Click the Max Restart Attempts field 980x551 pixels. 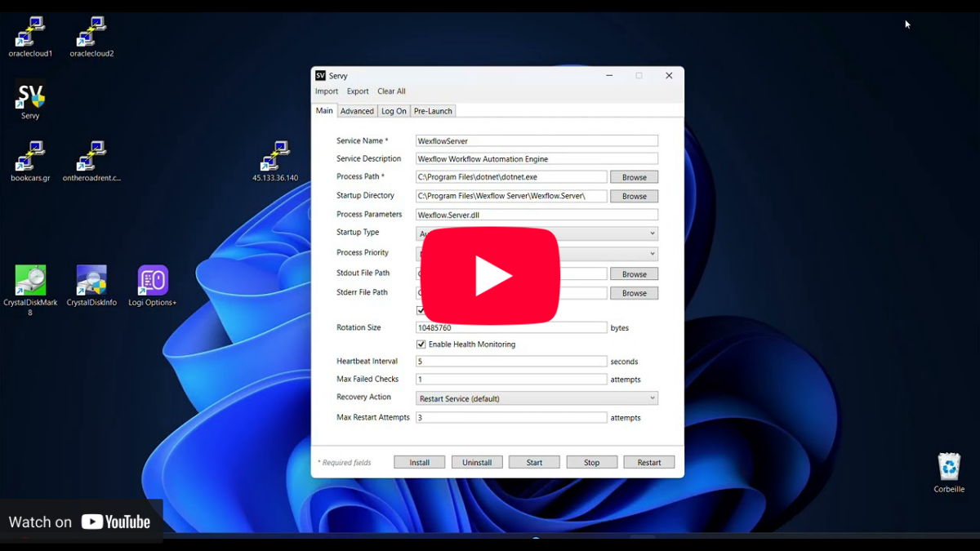pos(511,418)
